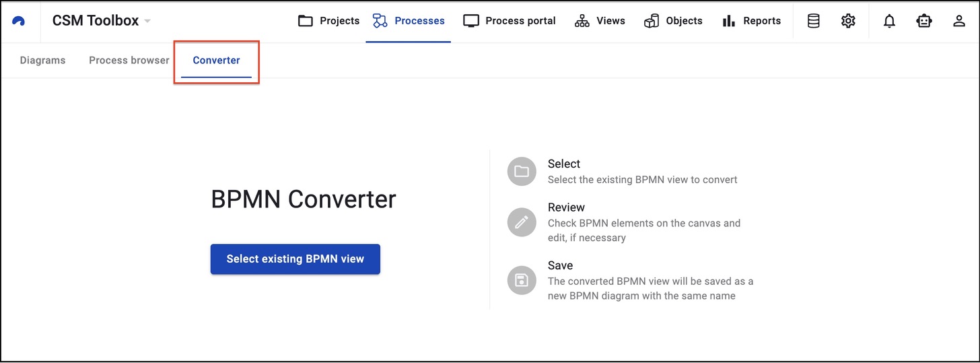980x363 pixels.
Task: Click the Processes flow icon
Action: pos(380,21)
